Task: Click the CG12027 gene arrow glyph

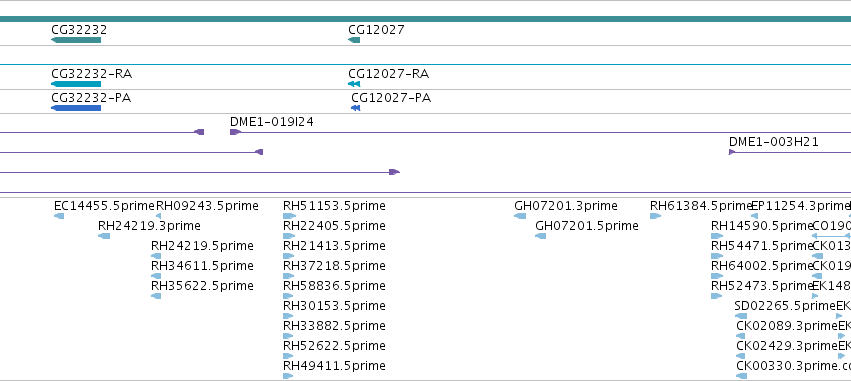Action: [x=354, y=40]
